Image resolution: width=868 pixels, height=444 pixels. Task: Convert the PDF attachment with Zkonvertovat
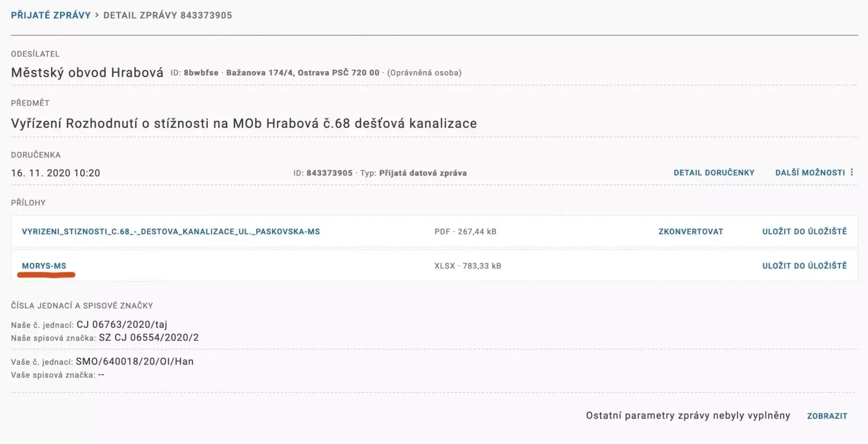pyautogui.click(x=690, y=232)
